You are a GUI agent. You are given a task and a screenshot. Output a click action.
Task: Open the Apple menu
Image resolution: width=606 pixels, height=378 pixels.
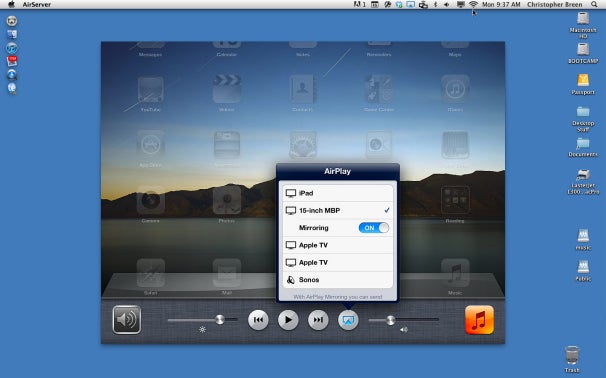[x=11, y=5]
